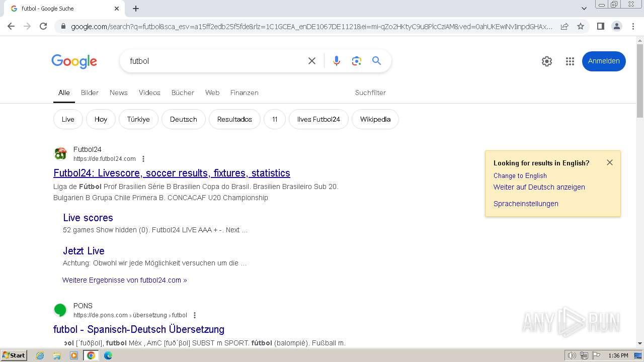Bookmark this page with star icon
This screenshot has height=362, width=644.
581,26
